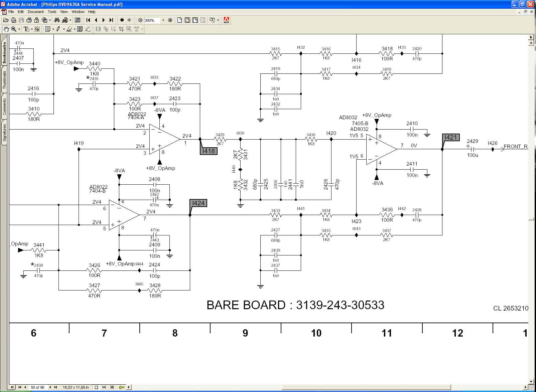Expand the Text Select tool options arrow
Image resolution: width=536 pixels, height=392 pixels.
click(32, 29)
